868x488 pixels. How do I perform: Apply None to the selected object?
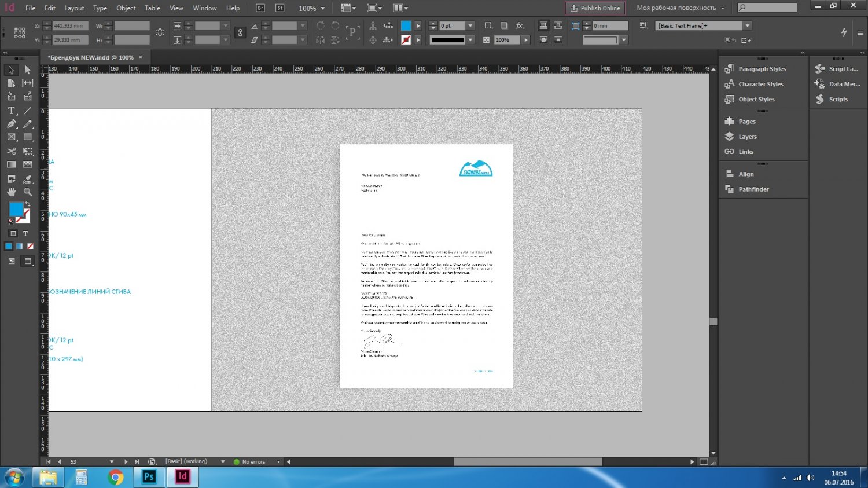(x=31, y=247)
